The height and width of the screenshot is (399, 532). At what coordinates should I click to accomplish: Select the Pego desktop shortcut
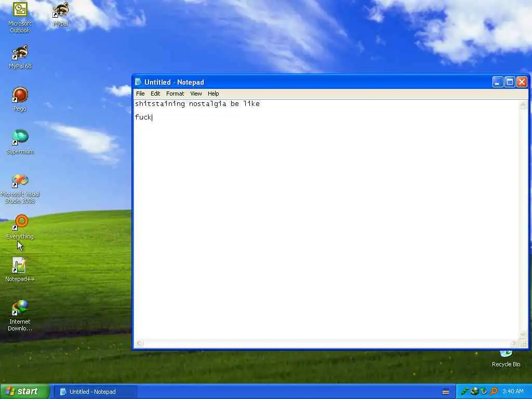[x=20, y=99]
